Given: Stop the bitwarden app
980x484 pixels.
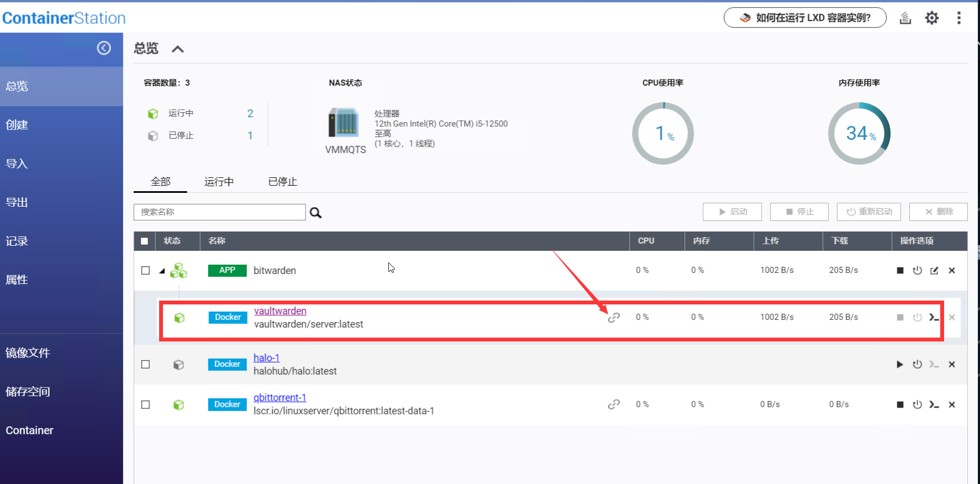Looking at the screenshot, I should click(x=900, y=271).
